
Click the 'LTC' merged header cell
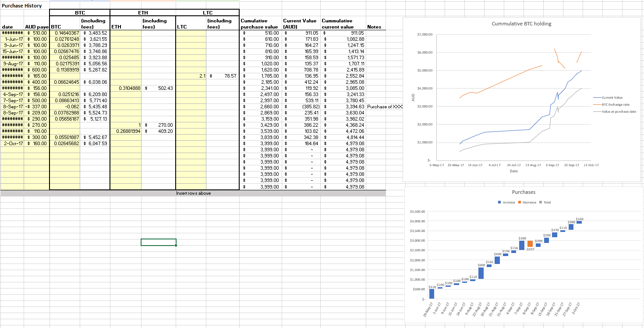pyautogui.click(x=208, y=13)
